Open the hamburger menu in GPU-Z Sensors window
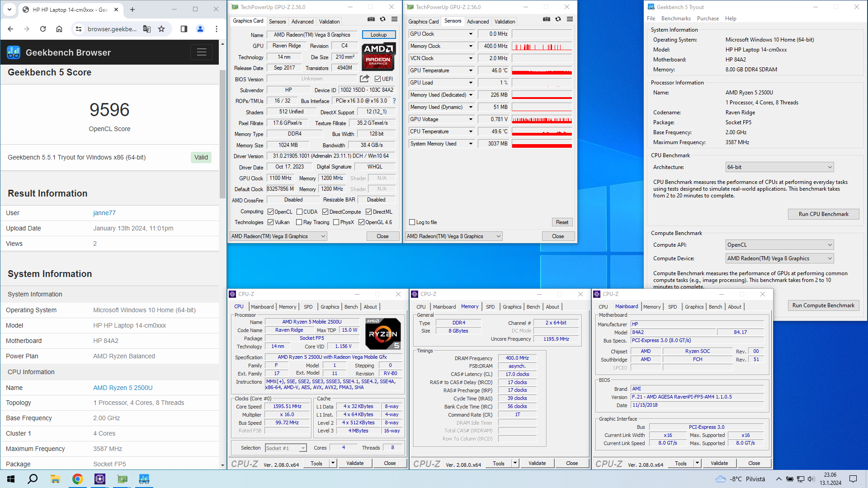The image size is (868, 488). (570, 19)
